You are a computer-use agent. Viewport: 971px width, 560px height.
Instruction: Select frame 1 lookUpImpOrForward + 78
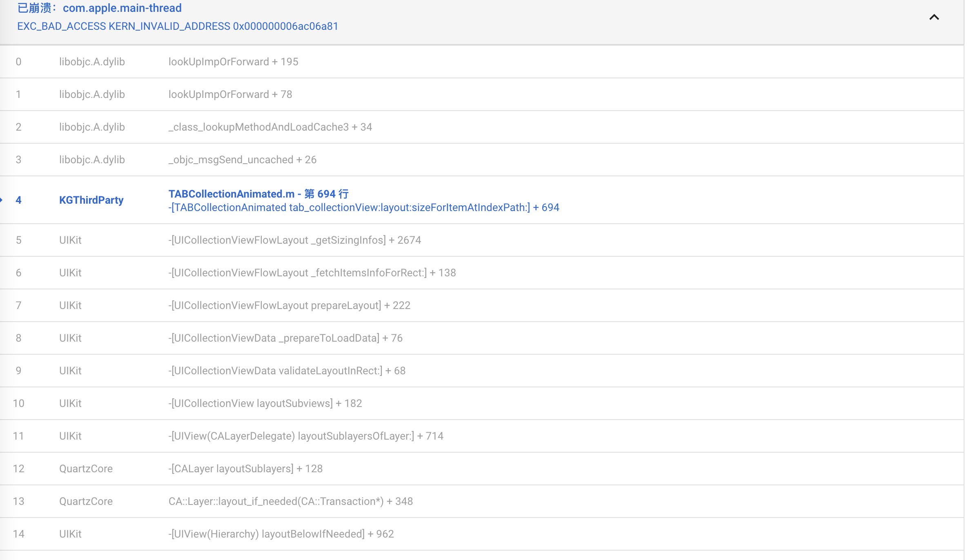[x=482, y=94]
